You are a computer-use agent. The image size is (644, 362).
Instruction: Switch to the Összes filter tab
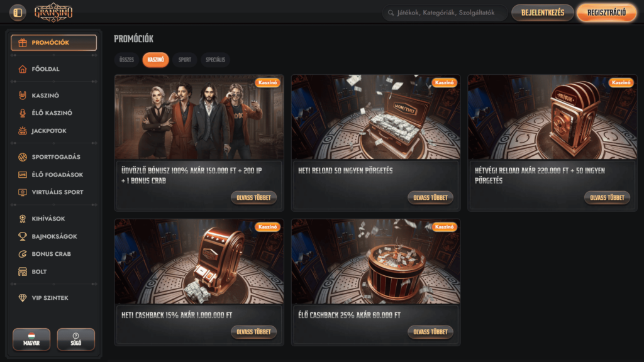pyautogui.click(x=126, y=60)
